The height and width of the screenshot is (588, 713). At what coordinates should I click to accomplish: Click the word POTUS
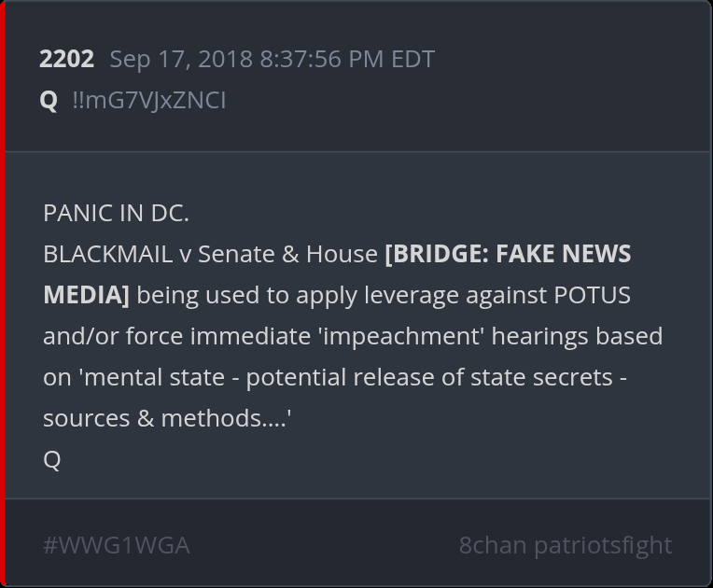click(592, 295)
